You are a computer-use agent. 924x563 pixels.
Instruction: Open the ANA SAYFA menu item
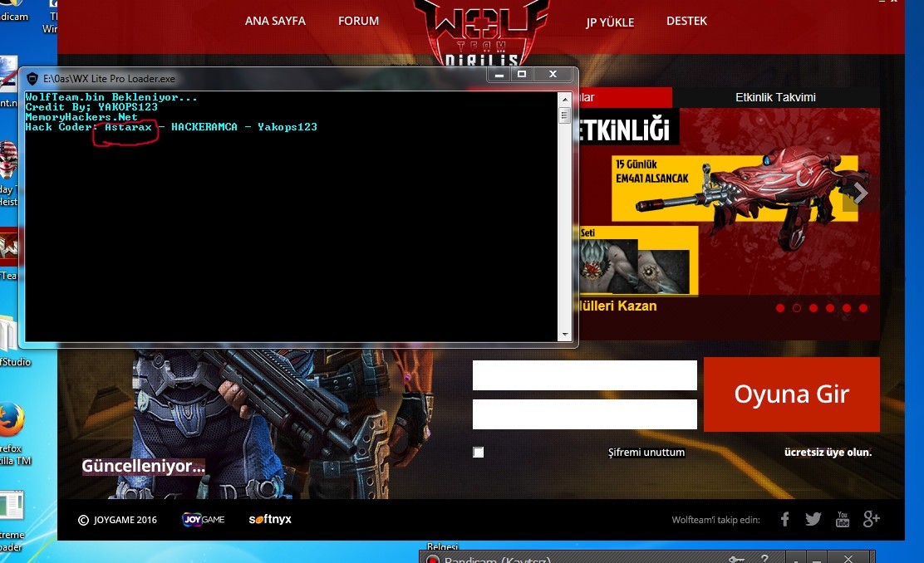[x=275, y=21]
